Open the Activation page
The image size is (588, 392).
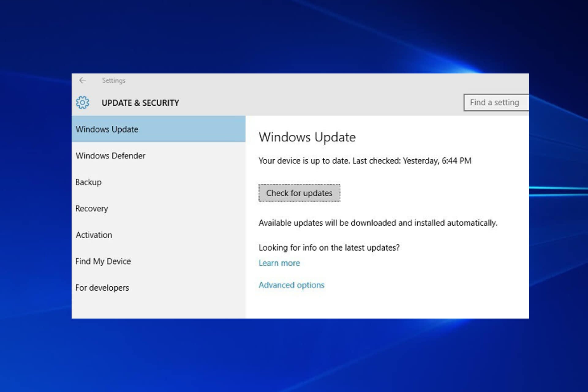(93, 235)
